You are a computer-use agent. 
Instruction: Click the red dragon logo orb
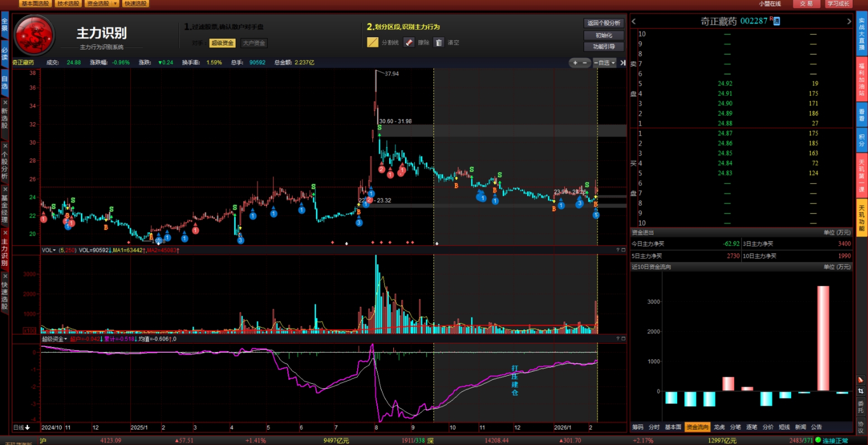(34, 35)
